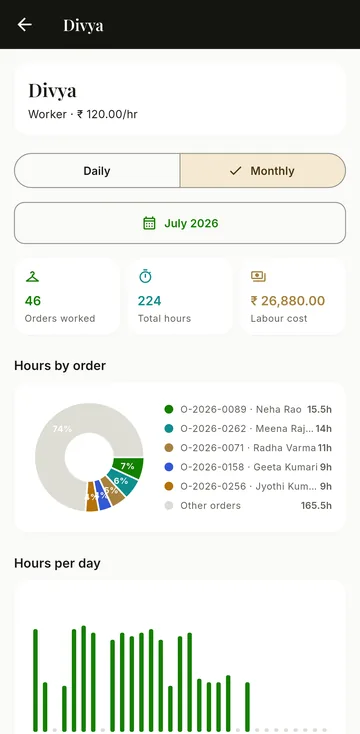Image resolution: width=360 pixels, height=734 pixels.
Task: Open the Labour cost stat card
Action: coord(293,296)
